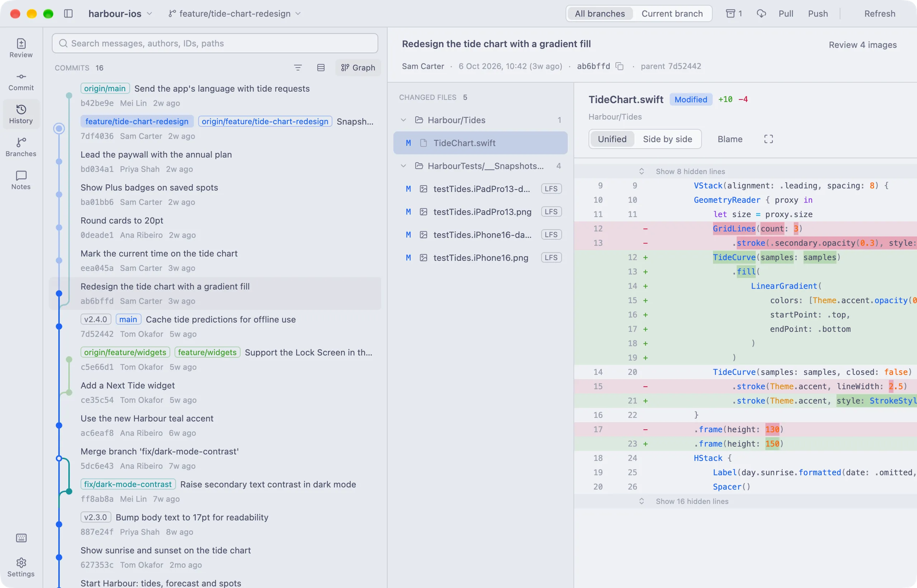Open the Notes section in sidebar
Viewport: 917px width, 588px height.
21,180
